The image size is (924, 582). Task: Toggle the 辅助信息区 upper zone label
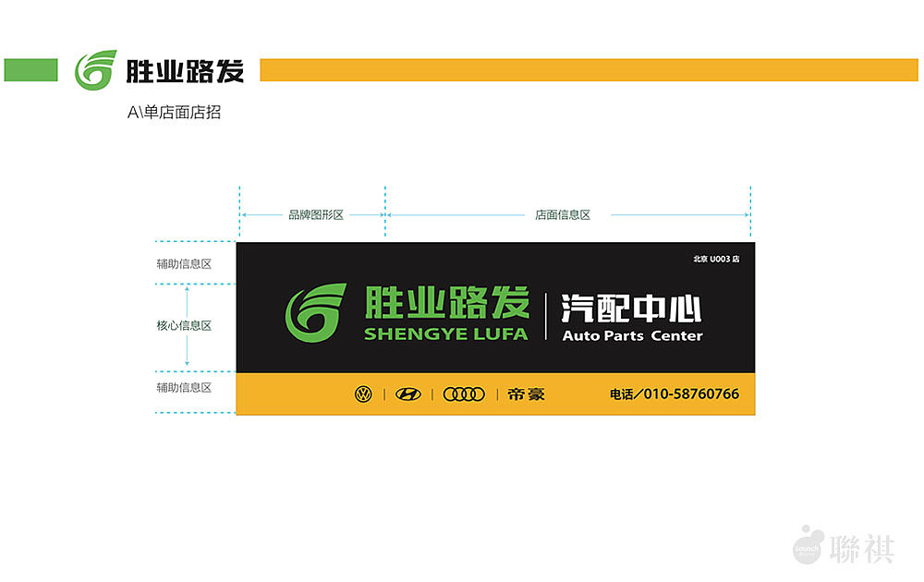[x=183, y=263]
